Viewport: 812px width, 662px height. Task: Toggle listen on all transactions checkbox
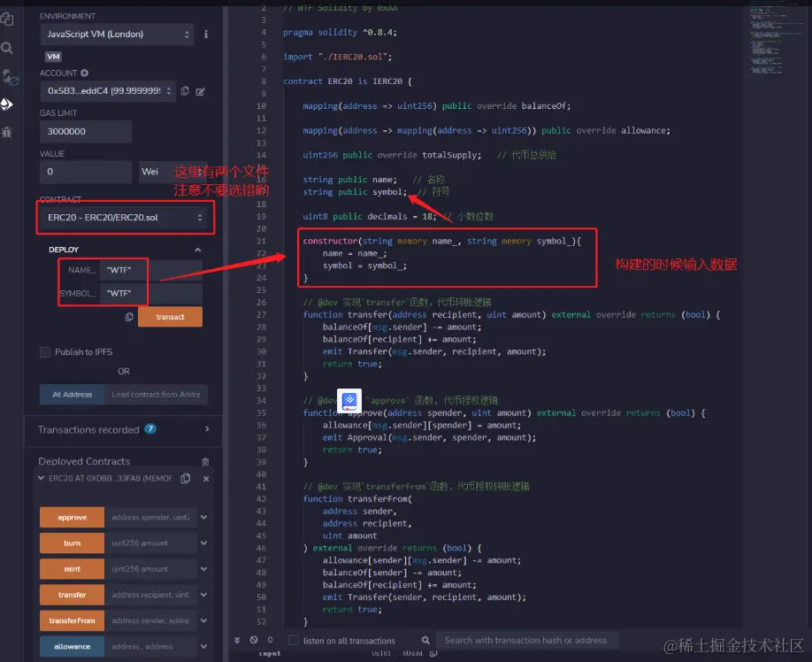[294, 640]
